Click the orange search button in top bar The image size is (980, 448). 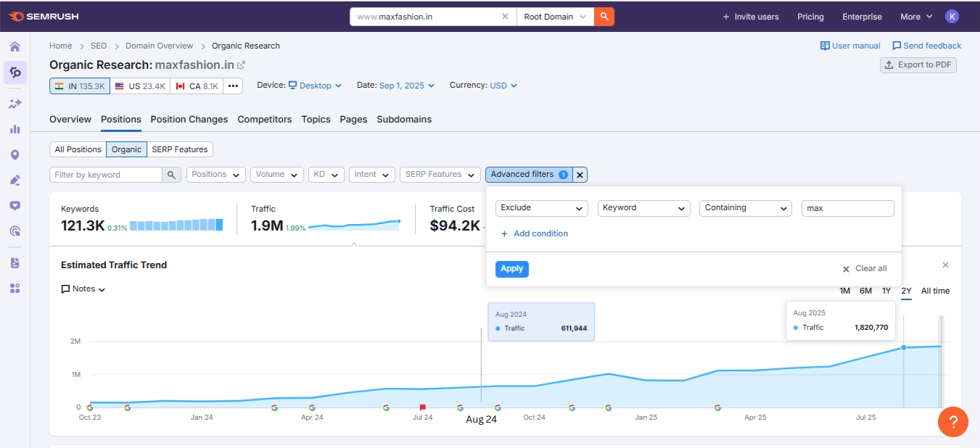[604, 17]
